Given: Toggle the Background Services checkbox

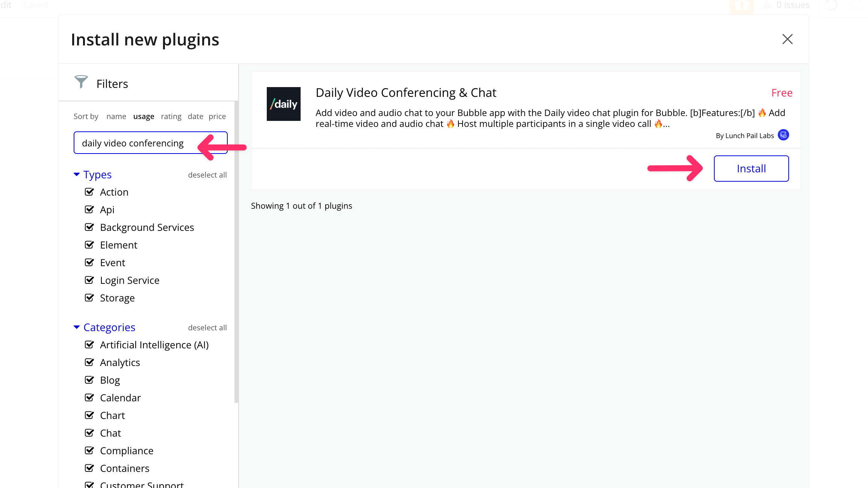Looking at the screenshot, I should (89, 227).
